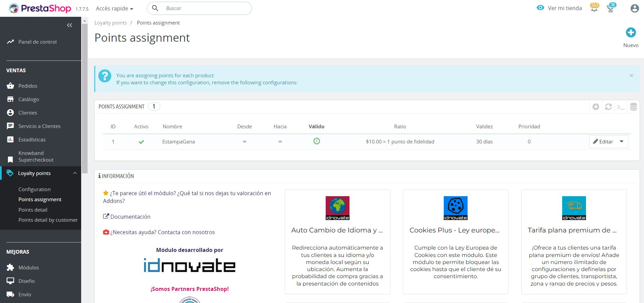Screen dimensions: 644x303
Task: Open Servicio a Clientes menu
Action: 39,126
